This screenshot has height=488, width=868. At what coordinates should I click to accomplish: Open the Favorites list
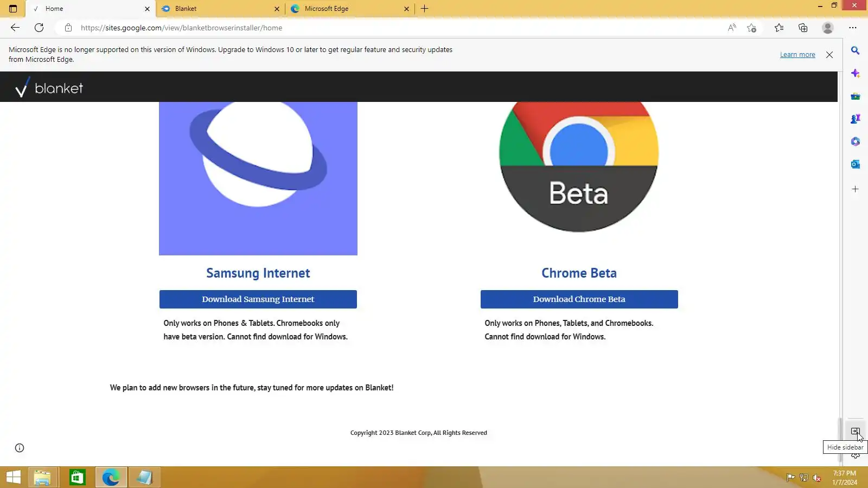[779, 28]
